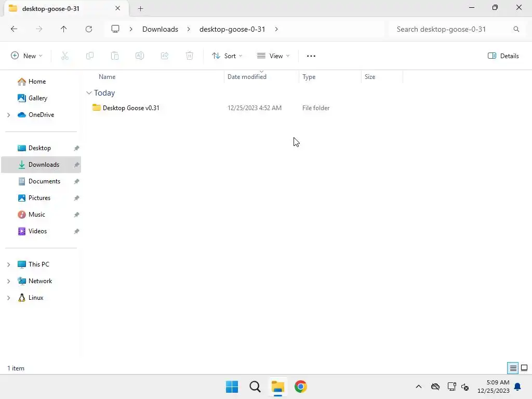Click the pin icon beside Downloads
This screenshot has width=532, height=399.
(x=77, y=165)
